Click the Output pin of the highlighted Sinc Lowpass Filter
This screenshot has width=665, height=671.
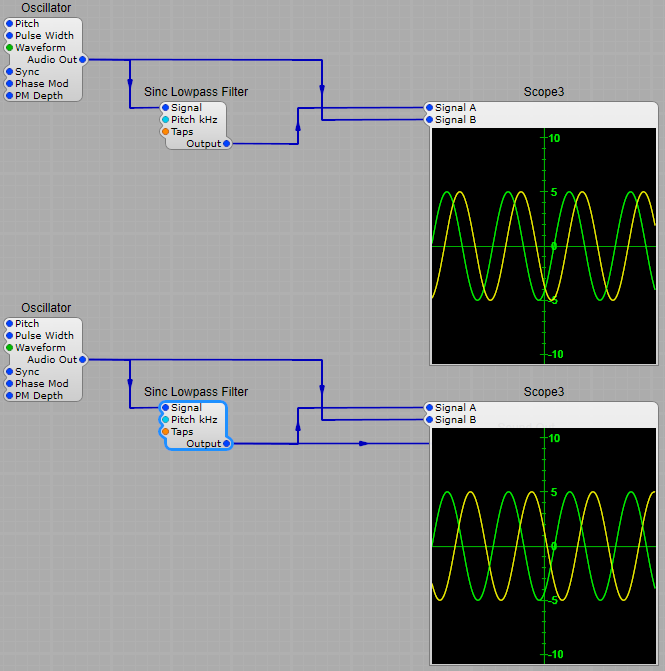227,443
